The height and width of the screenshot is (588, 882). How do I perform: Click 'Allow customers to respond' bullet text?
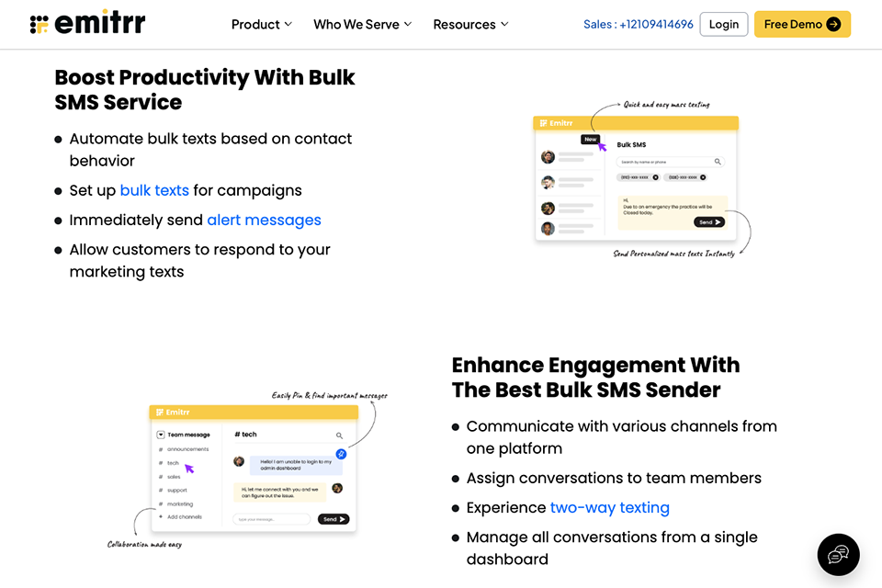point(199,261)
